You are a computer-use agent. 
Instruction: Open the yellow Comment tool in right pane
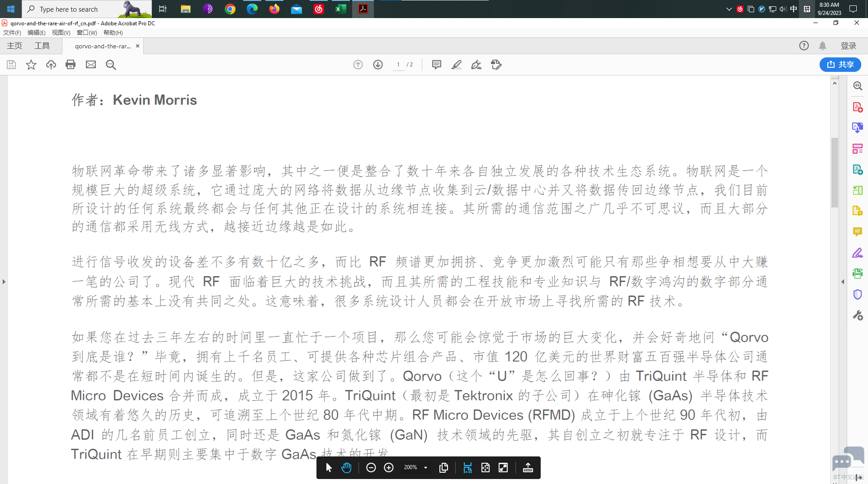click(858, 232)
